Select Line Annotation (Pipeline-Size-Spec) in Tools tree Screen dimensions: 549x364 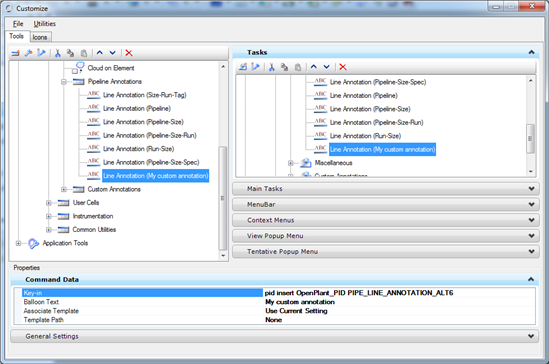pyautogui.click(x=151, y=162)
